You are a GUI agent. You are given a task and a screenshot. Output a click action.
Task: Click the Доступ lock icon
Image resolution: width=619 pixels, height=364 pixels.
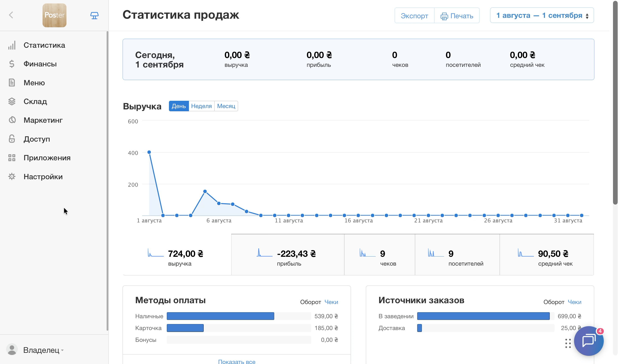coord(12,139)
